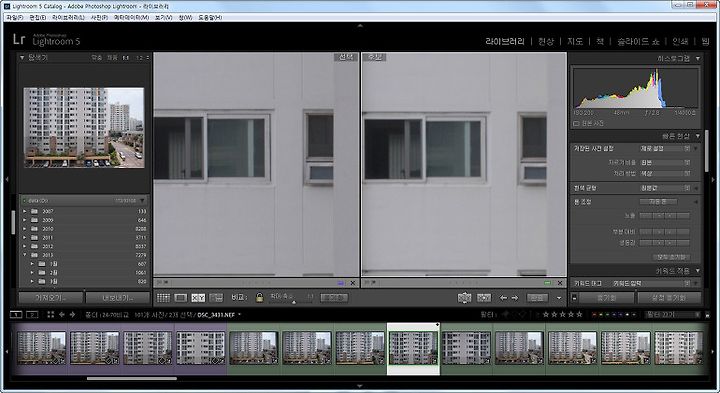Open the Saved Preset dropdown in Quick Develop

click(x=665, y=148)
